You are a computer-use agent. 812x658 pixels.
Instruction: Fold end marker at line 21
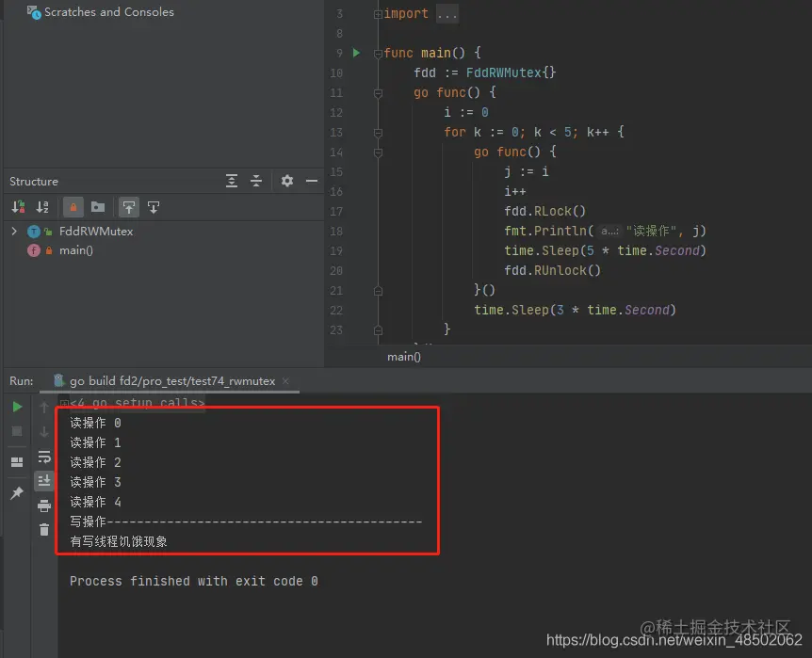(378, 291)
